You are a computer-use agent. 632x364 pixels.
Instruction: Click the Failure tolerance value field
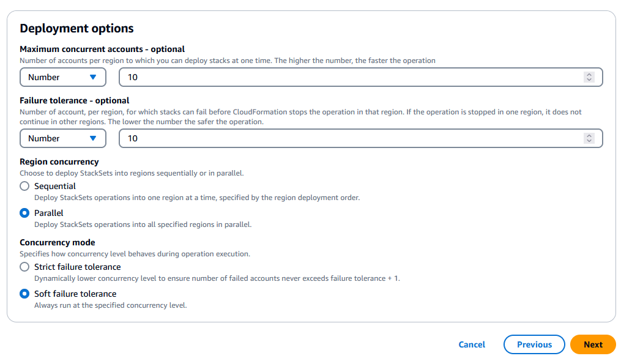coord(349,138)
